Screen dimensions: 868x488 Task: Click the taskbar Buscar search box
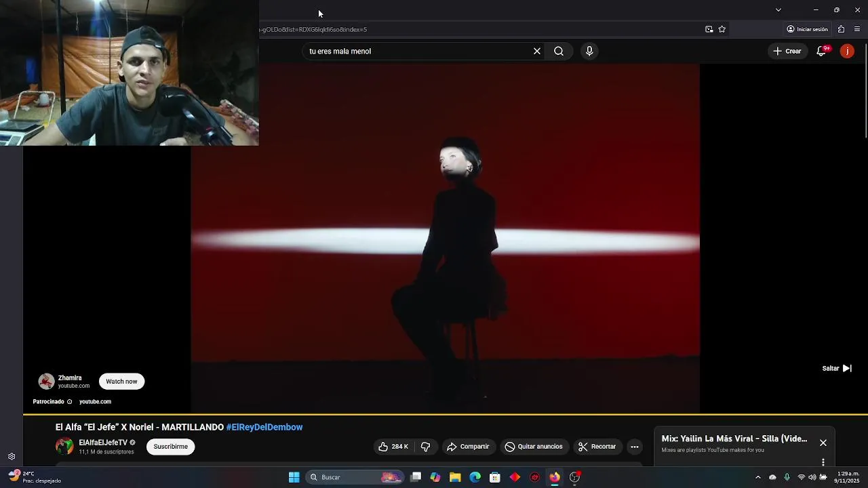point(355,477)
